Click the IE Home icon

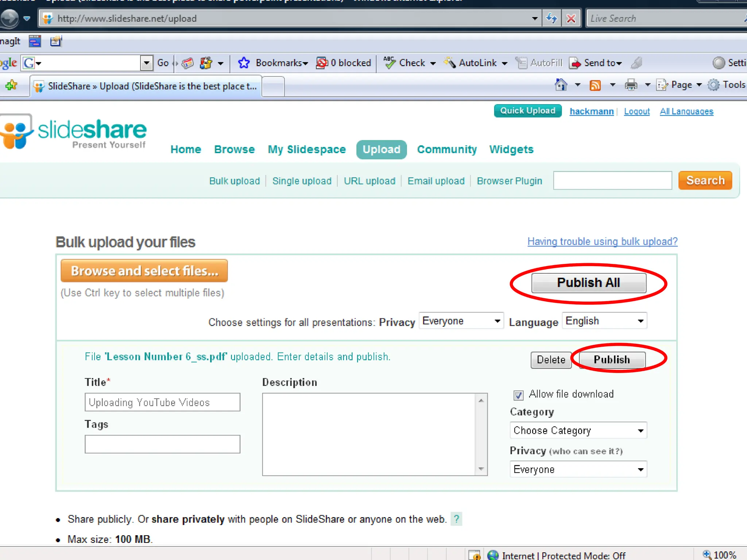561,85
